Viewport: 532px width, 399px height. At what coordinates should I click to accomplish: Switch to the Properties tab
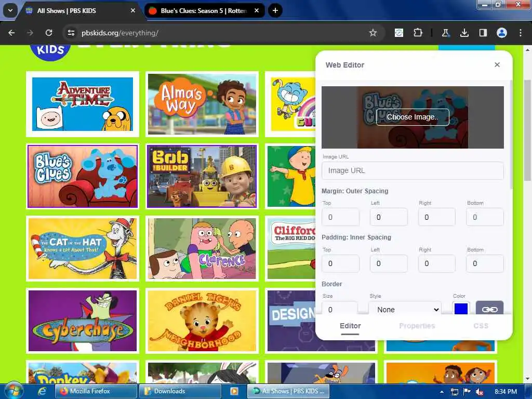tap(417, 326)
